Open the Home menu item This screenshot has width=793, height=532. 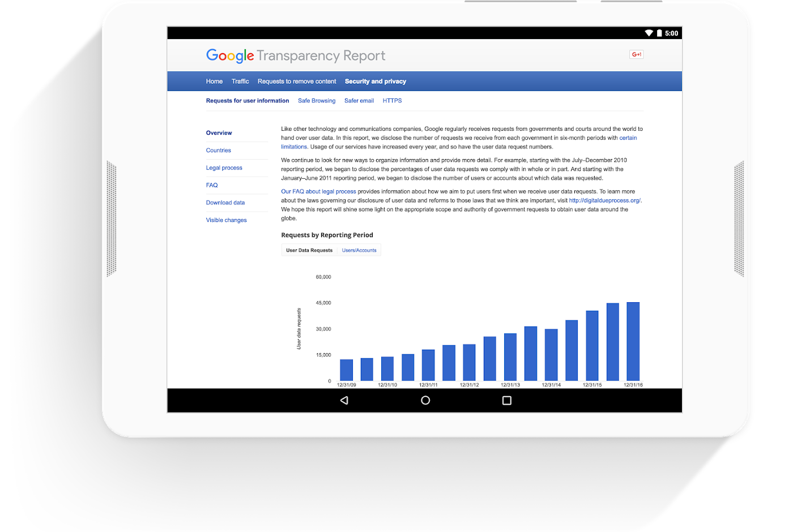pyautogui.click(x=214, y=81)
